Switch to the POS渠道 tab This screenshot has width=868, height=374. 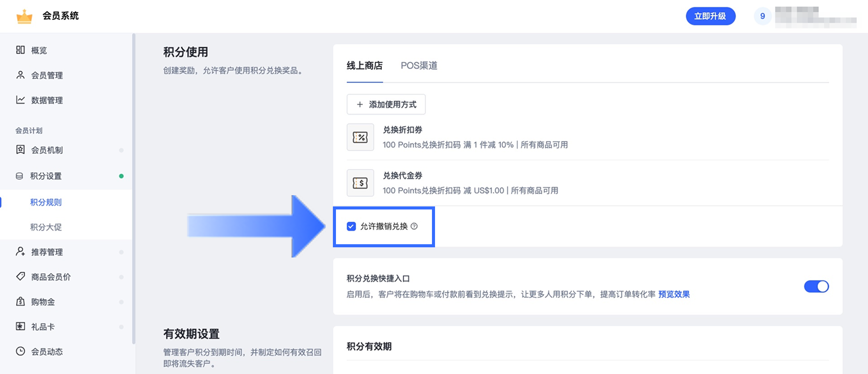pos(419,66)
